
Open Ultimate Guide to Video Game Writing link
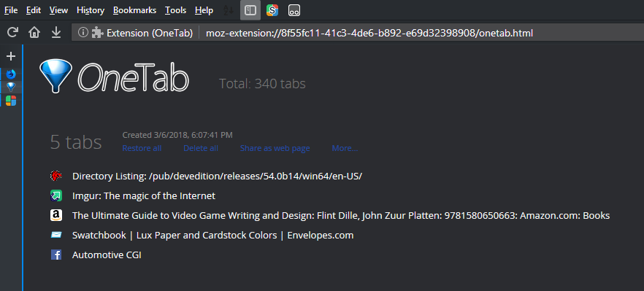341,215
